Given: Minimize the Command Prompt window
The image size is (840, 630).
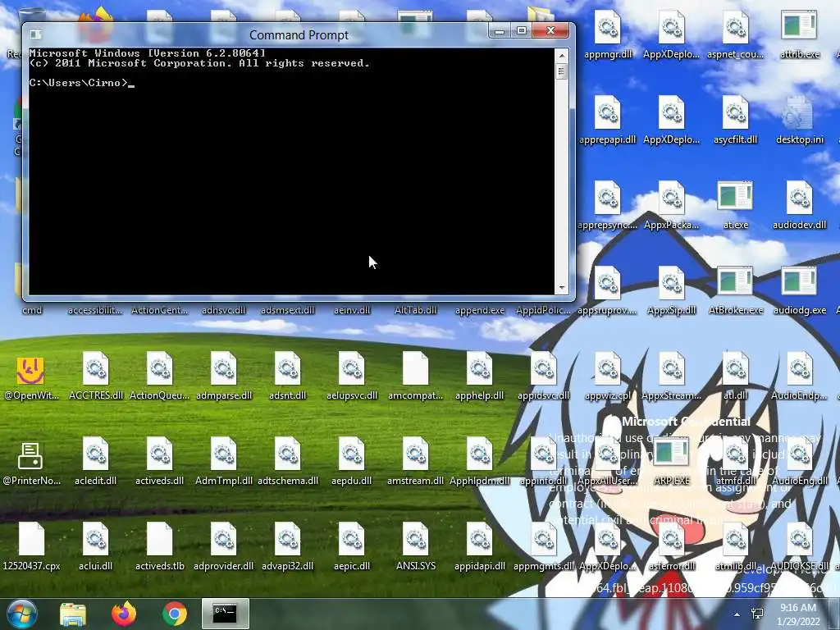Looking at the screenshot, I should [x=500, y=31].
